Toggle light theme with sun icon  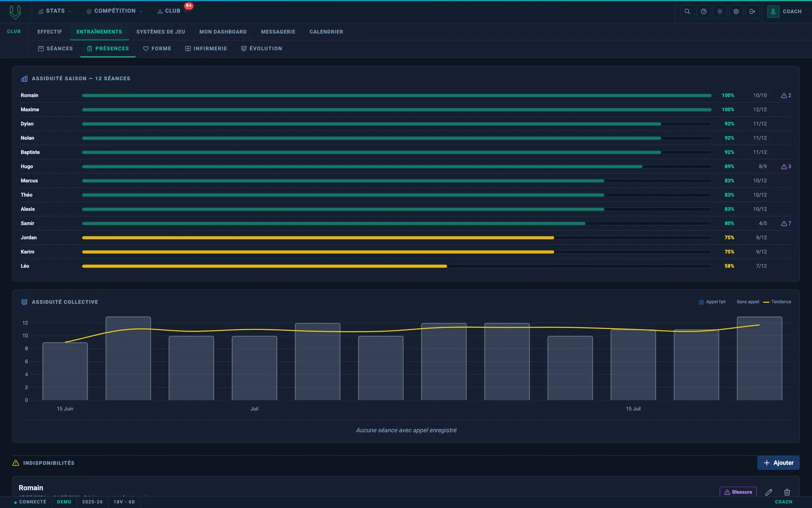(720, 11)
